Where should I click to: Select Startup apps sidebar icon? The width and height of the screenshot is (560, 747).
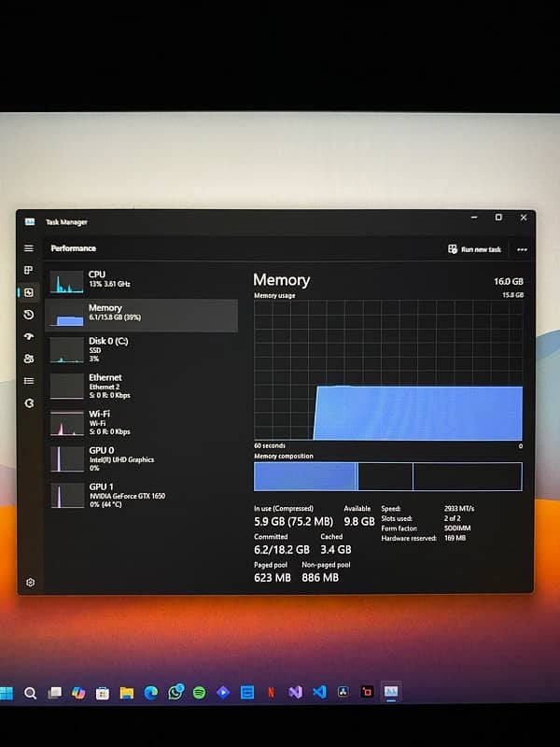tap(29, 337)
